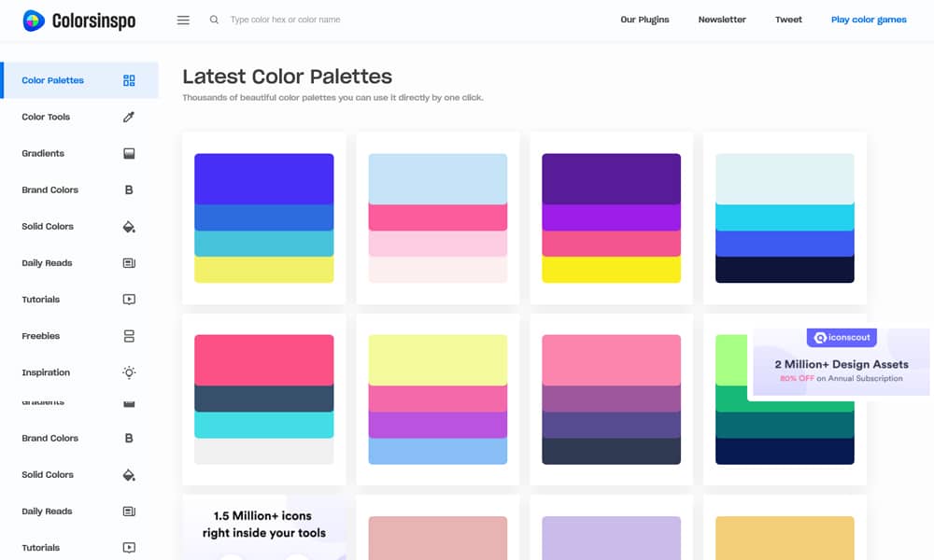Click the Freebies stacked-boxes icon
Screen dimensions: 934x560
tap(129, 336)
